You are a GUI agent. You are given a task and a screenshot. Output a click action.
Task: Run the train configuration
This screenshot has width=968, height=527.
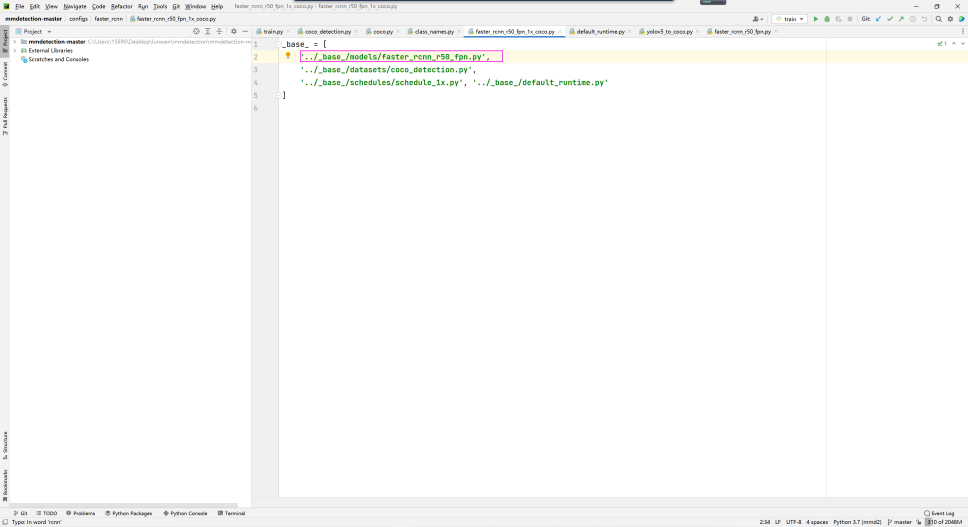tap(816, 19)
